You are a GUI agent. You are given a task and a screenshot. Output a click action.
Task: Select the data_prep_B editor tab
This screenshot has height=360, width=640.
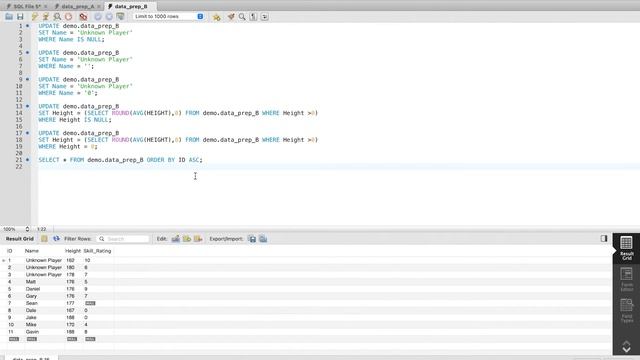(131, 6)
